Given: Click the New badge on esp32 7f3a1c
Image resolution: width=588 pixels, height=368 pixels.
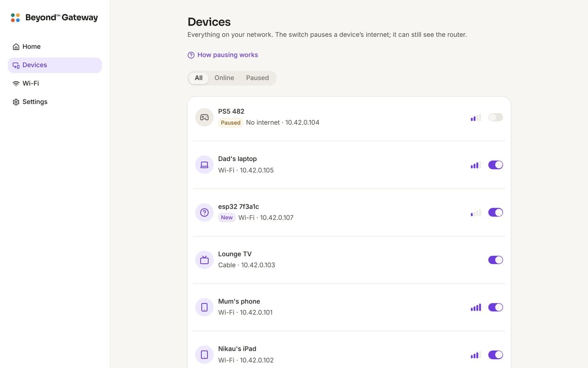Looking at the screenshot, I should pyautogui.click(x=227, y=217).
